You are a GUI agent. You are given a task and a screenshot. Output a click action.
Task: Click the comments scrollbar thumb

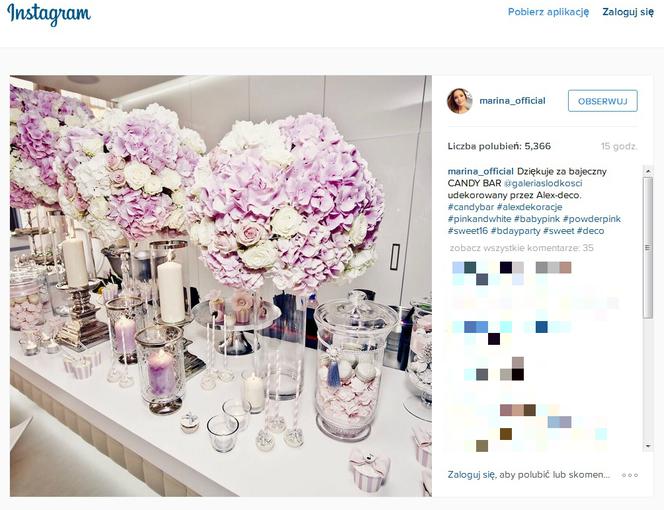point(647,248)
